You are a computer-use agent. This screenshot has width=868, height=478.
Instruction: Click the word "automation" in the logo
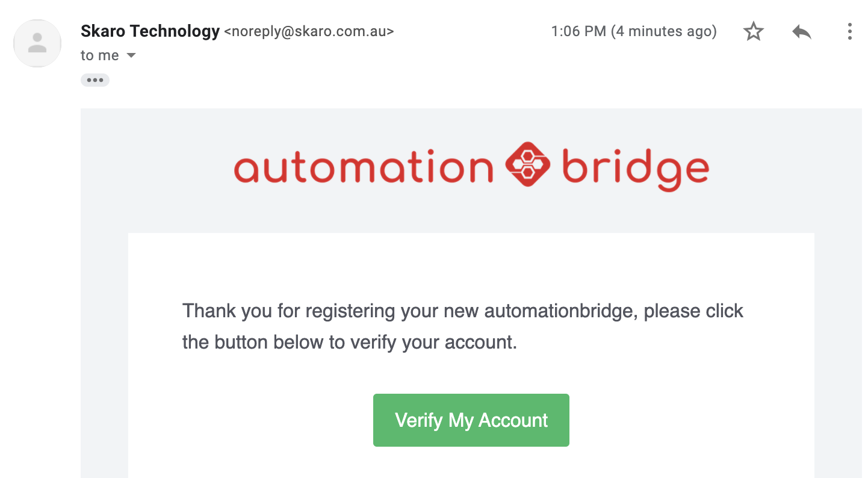tap(363, 168)
